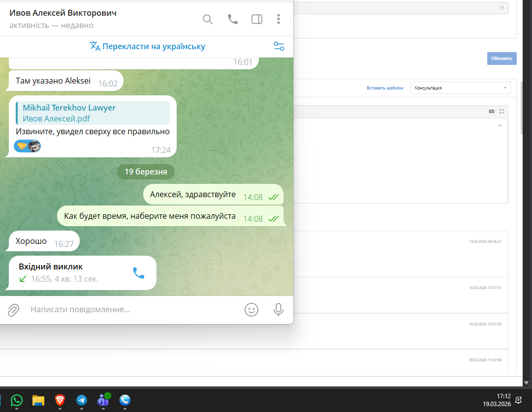Start a voice call to Ивов Алексей
Image resolution: width=532 pixels, height=412 pixels.
232,19
